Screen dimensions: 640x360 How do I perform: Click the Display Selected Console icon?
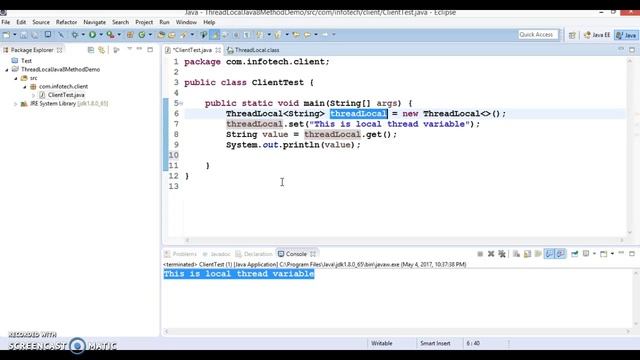(586, 254)
